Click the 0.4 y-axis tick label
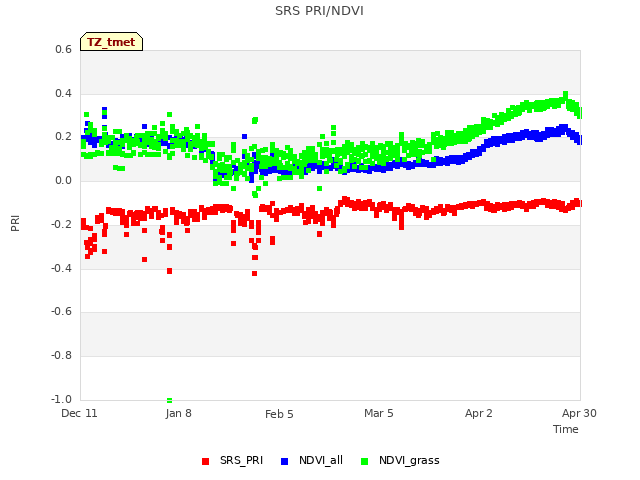Screen dimensions: 640x480 click(63, 93)
